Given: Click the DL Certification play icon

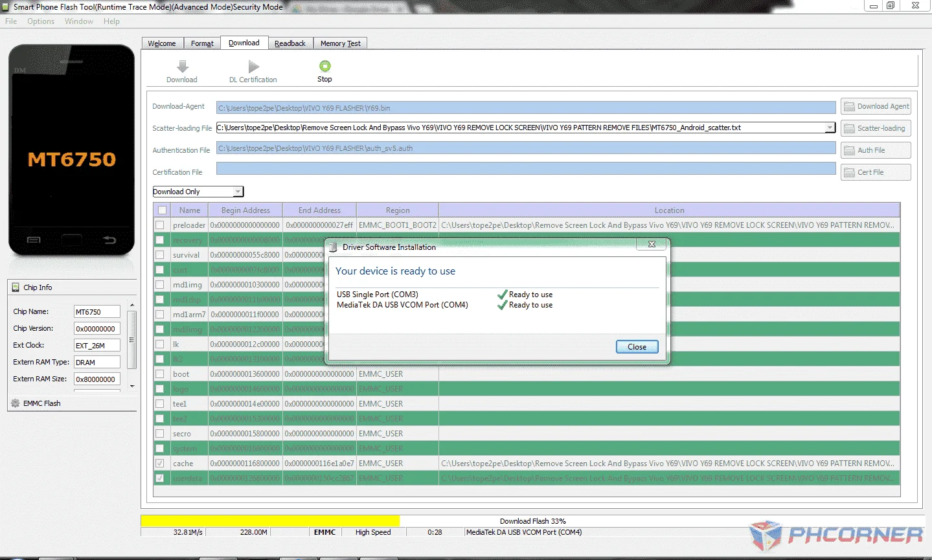Looking at the screenshot, I should click(x=254, y=66).
